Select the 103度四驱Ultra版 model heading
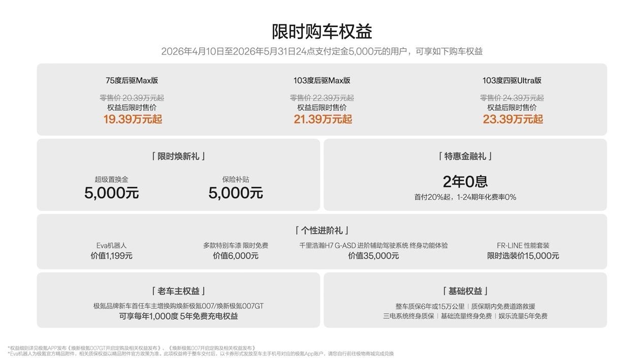Viewport: 644px width, 363px height. 511,80
